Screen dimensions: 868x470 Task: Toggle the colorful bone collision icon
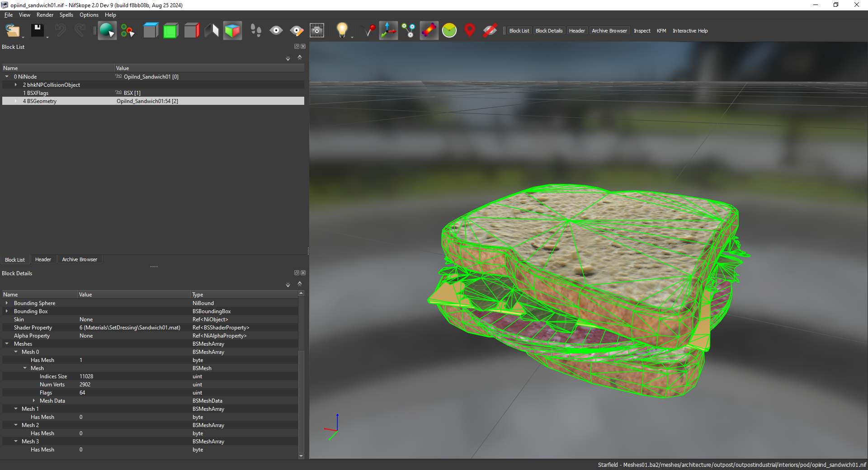pyautogui.click(x=429, y=31)
